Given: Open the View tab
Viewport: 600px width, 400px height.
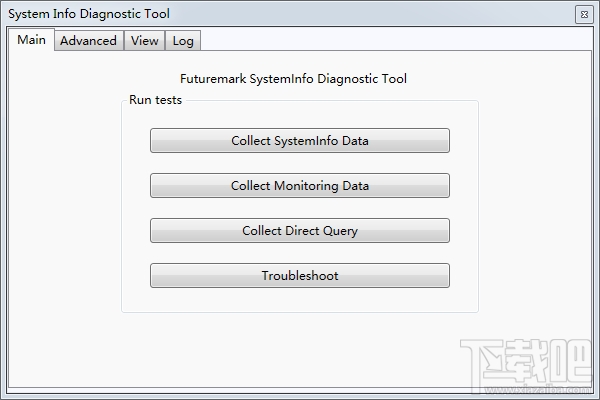Looking at the screenshot, I should point(144,41).
